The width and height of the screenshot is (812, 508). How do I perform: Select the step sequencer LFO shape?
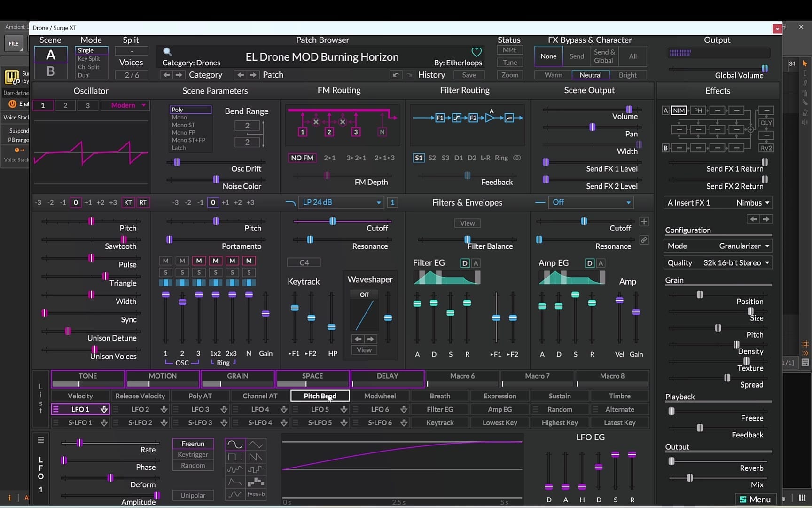256,482
